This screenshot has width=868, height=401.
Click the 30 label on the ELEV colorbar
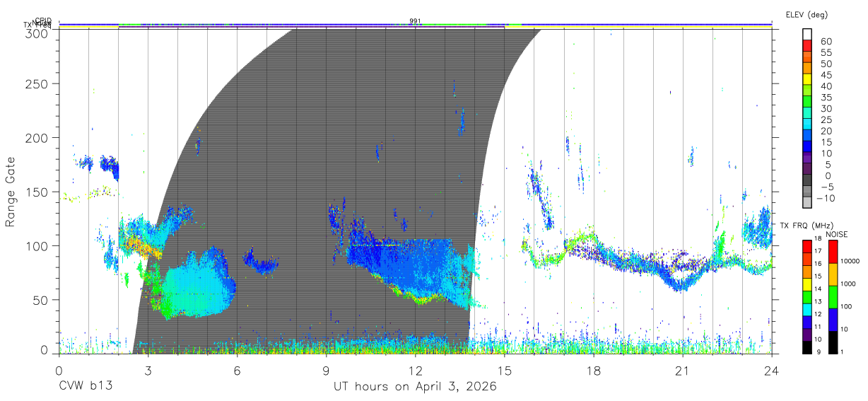[826, 109]
